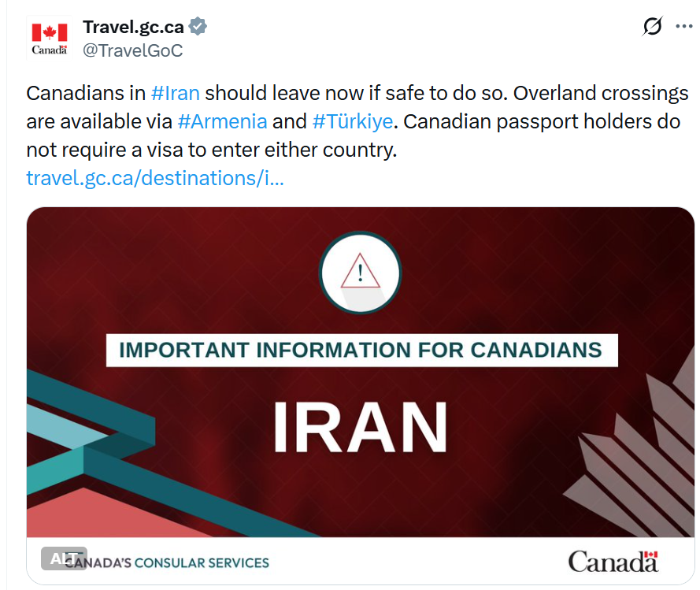700x590 pixels.
Task: Click the blue verified checkmark badge
Action: pos(199,28)
